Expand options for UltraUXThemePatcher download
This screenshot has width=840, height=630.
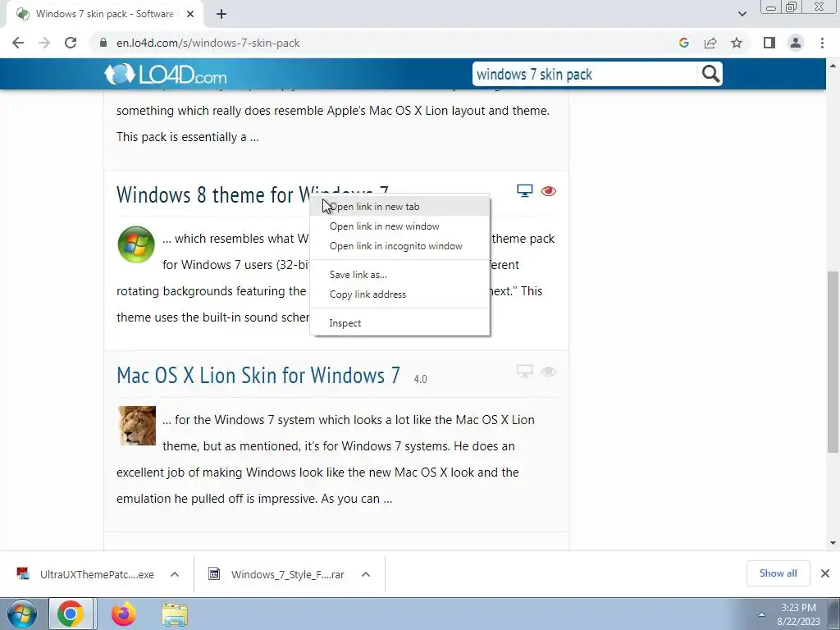[175, 574]
